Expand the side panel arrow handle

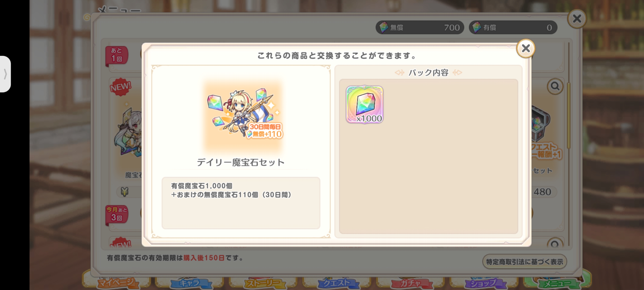(x=5, y=74)
